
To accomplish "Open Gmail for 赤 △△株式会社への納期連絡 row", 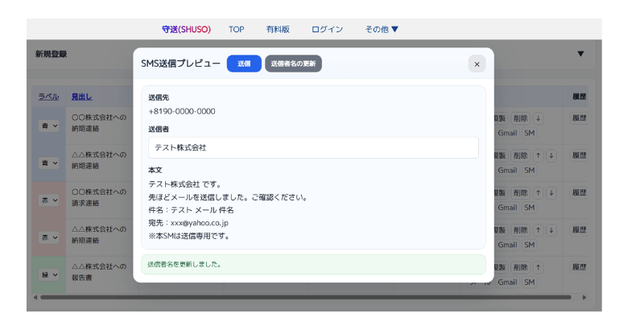I will tap(507, 245).
